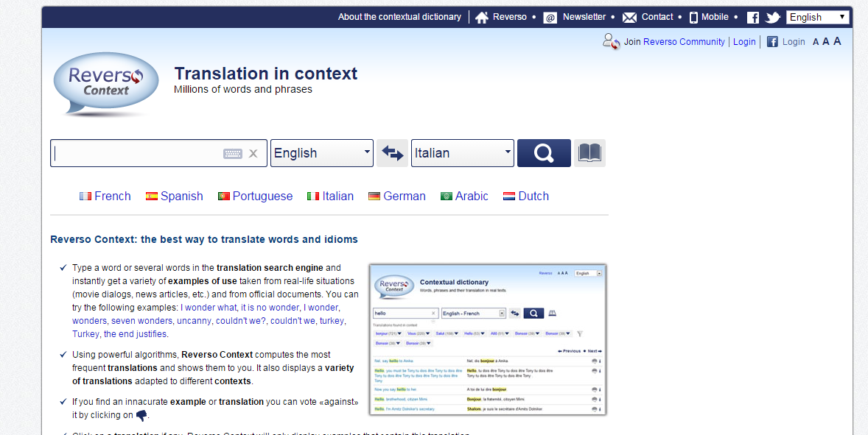The width and height of the screenshot is (868, 435).
Task: Select the largest font size A
Action: click(837, 41)
